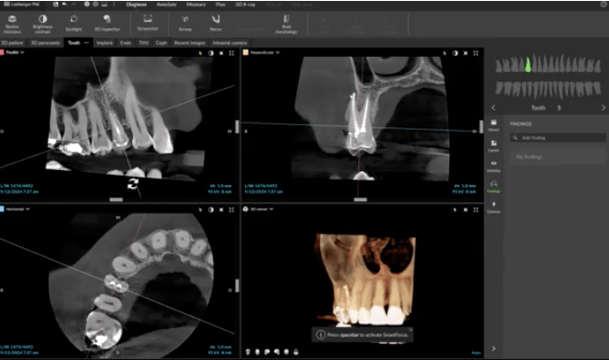Image resolution: width=609 pixels, height=360 pixels.
Task: Click the Add finding search field
Action: click(x=558, y=137)
